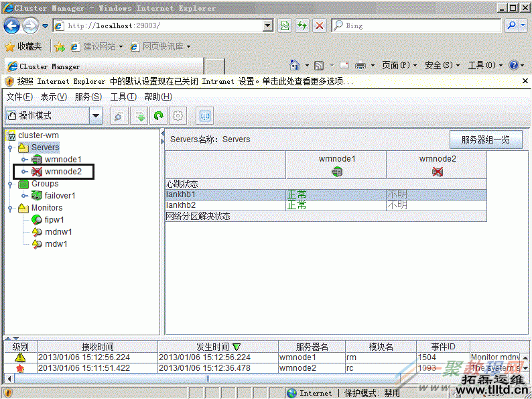The width and height of the screenshot is (532, 399).
Task: Expand the wmnode2 tree node
Action: coord(23,172)
